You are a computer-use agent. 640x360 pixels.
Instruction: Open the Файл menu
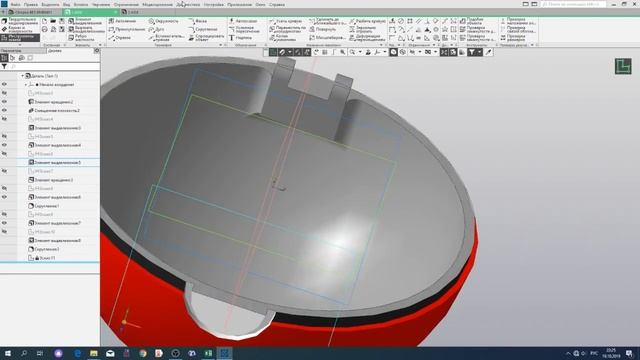click(15, 4)
